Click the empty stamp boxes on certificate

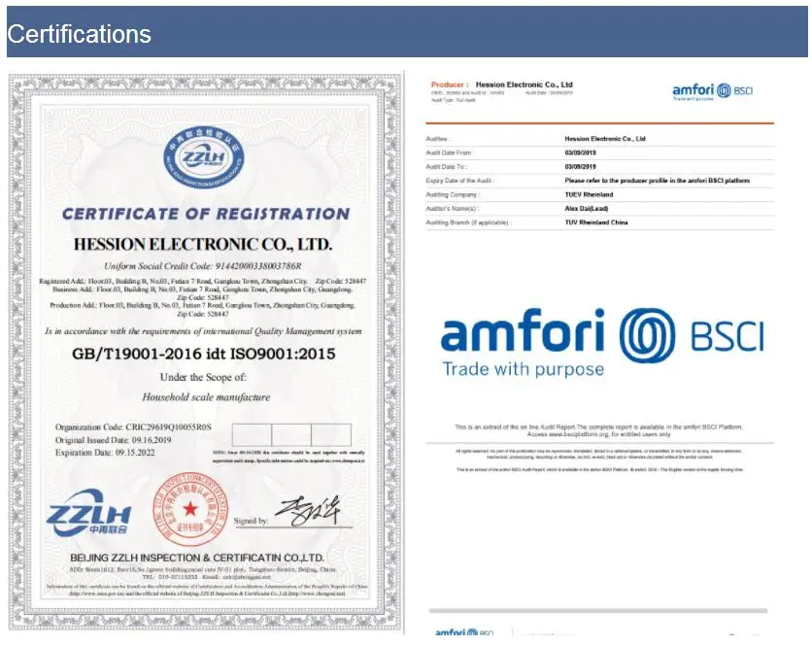point(291,434)
